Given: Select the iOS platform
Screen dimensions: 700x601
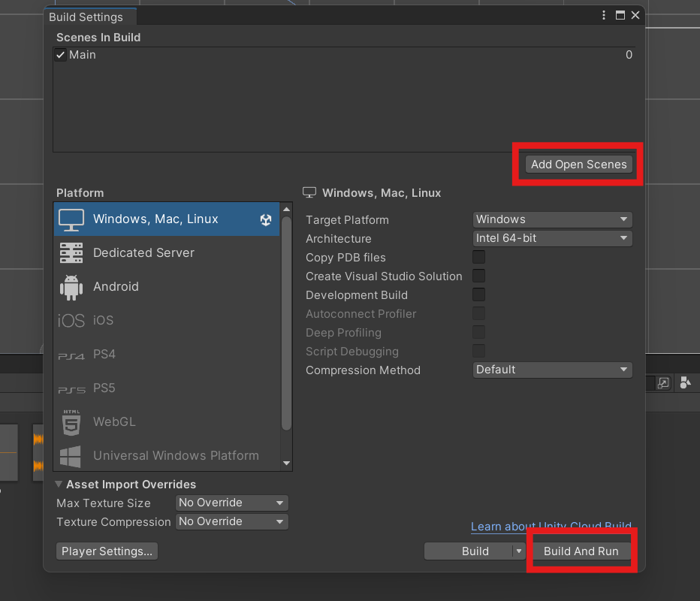Looking at the screenshot, I should pyautogui.click(x=167, y=320).
